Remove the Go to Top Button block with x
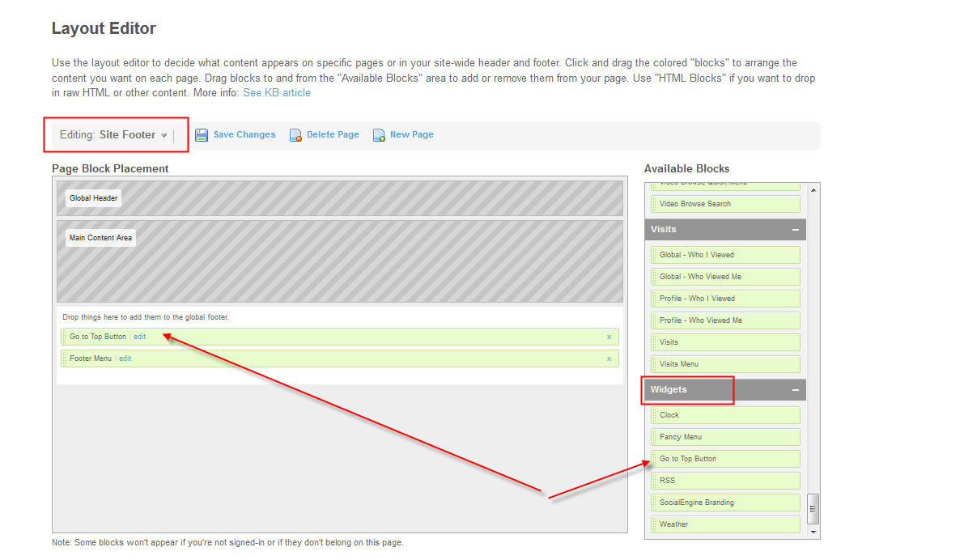Screen dimensions: 964x560 pyautogui.click(x=609, y=337)
